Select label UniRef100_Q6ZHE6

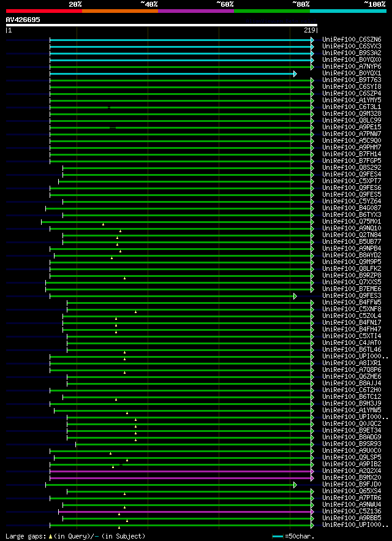[x=352, y=377]
